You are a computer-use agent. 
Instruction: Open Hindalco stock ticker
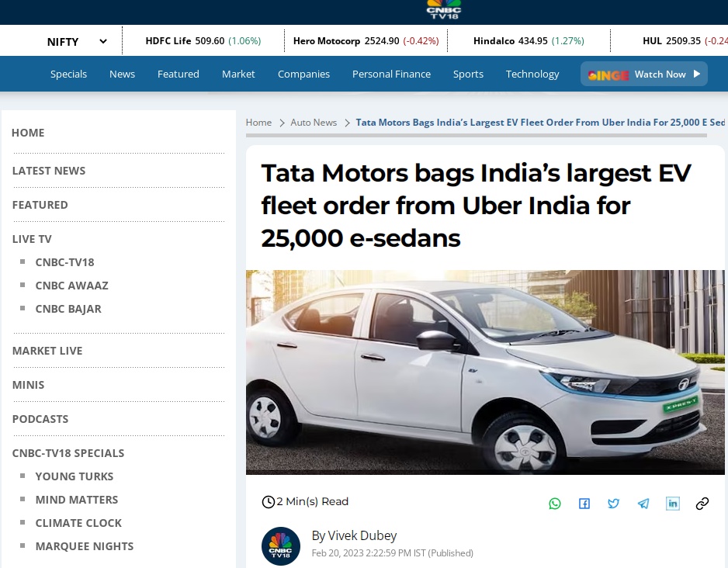[x=529, y=41]
